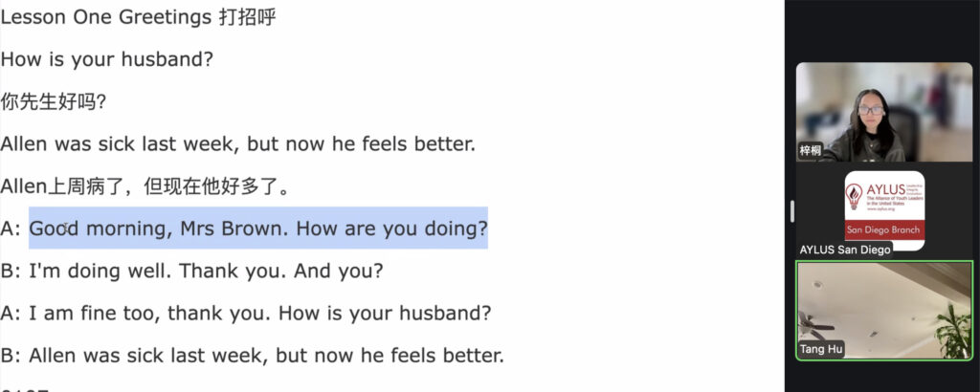Image resolution: width=980 pixels, height=392 pixels.
Task: Click the 梓桐 name label
Action: point(812,151)
